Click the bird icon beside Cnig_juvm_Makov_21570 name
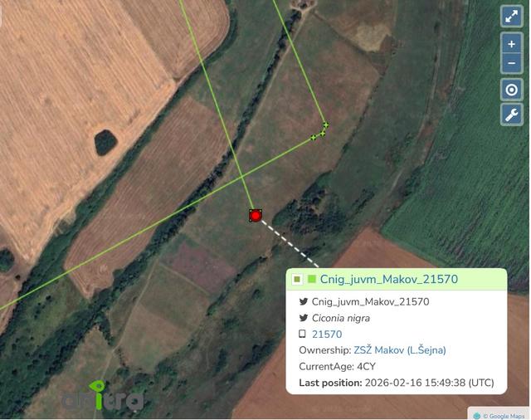This screenshot has width=531, height=420. pyautogui.click(x=304, y=301)
